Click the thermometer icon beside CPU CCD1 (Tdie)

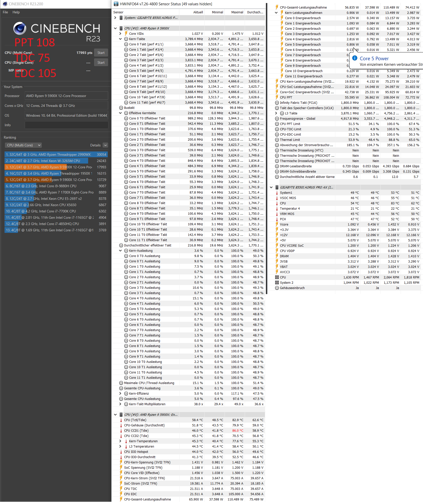coord(121,430)
